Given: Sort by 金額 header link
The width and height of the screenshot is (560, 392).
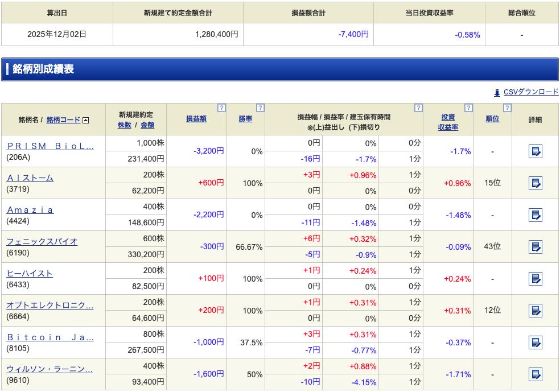Looking at the screenshot, I should point(147,125).
